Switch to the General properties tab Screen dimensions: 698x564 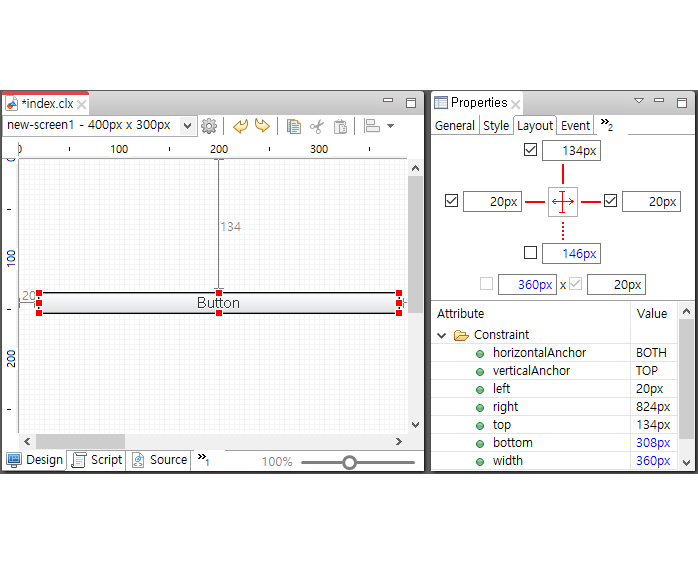click(455, 126)
